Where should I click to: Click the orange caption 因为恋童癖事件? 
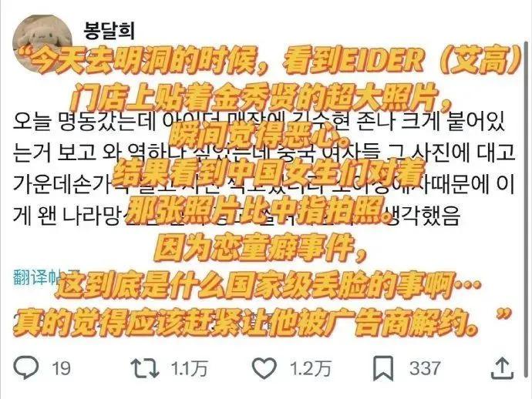261,248
